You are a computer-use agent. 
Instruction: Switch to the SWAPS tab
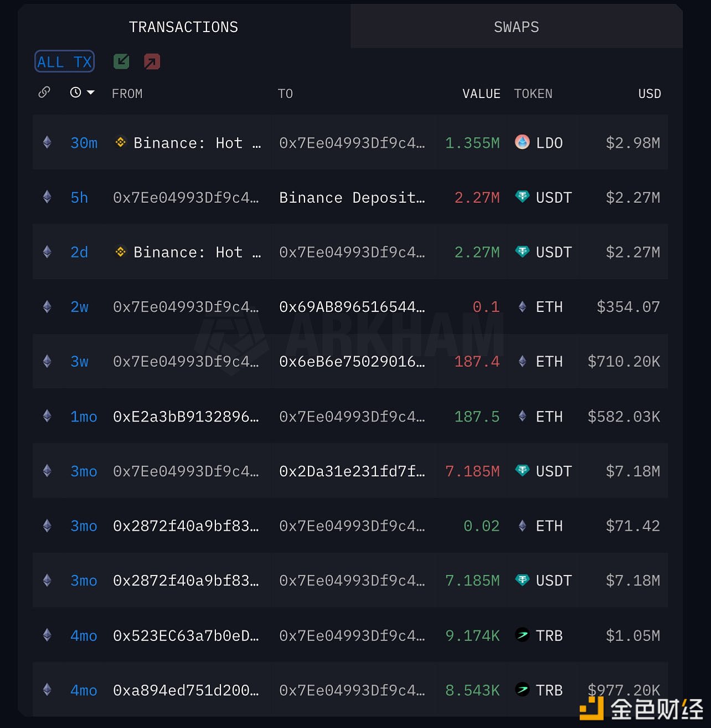pyautogui.click(x=516, y=27)
